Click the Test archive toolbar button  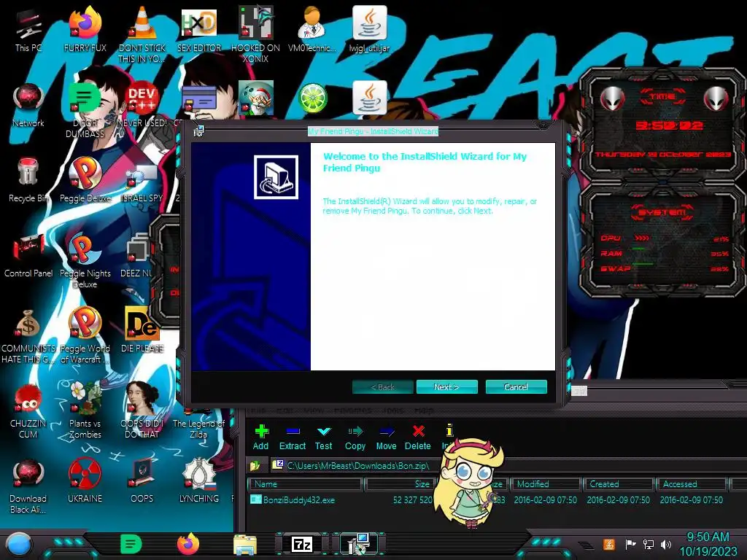click(x=323, y=437)
